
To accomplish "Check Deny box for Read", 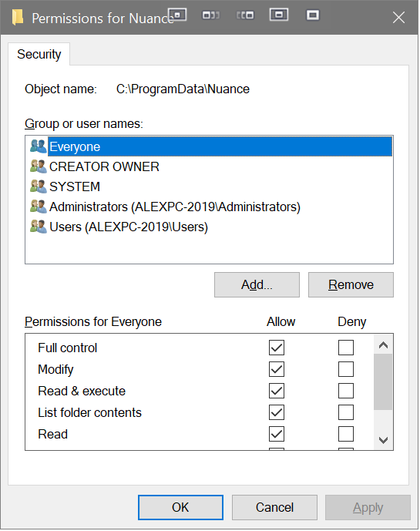I will 346,434.
